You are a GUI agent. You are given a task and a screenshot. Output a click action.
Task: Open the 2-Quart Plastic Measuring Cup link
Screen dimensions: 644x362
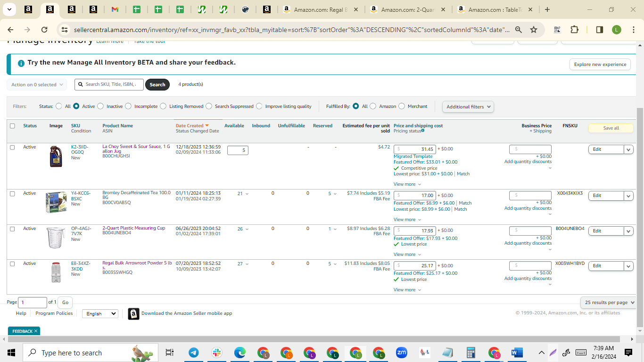click(134, 228)
